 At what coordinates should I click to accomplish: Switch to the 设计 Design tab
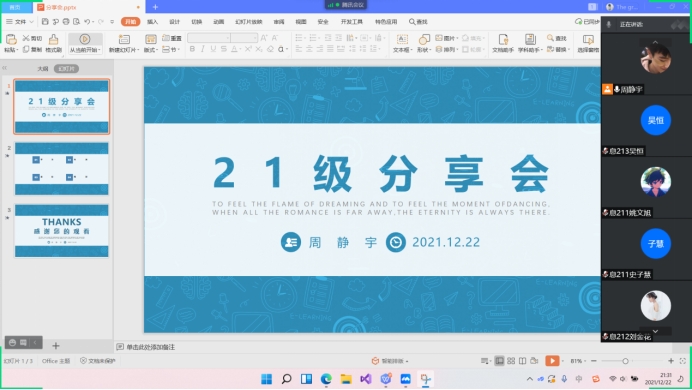coord(174,22)
